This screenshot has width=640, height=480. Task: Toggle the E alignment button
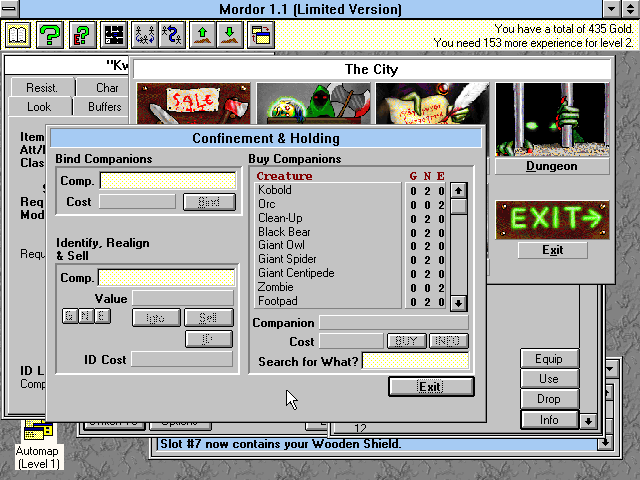[102, 316]
